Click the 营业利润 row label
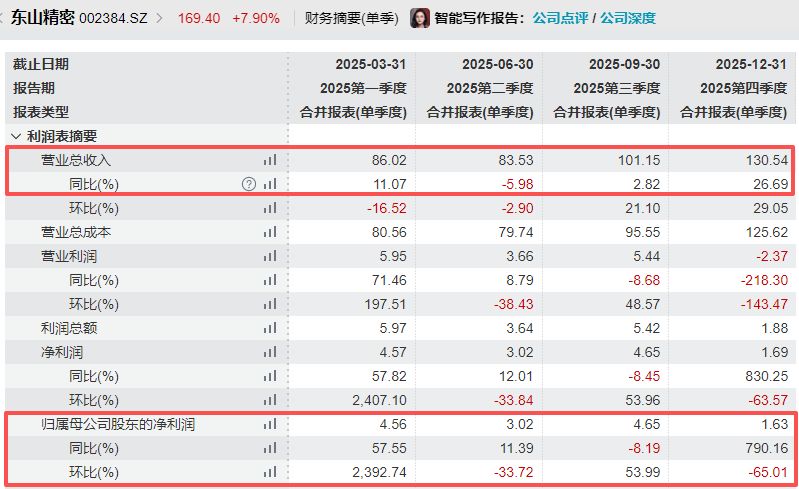The height and width of the screenshot is (489, 799). pos(69,256)
